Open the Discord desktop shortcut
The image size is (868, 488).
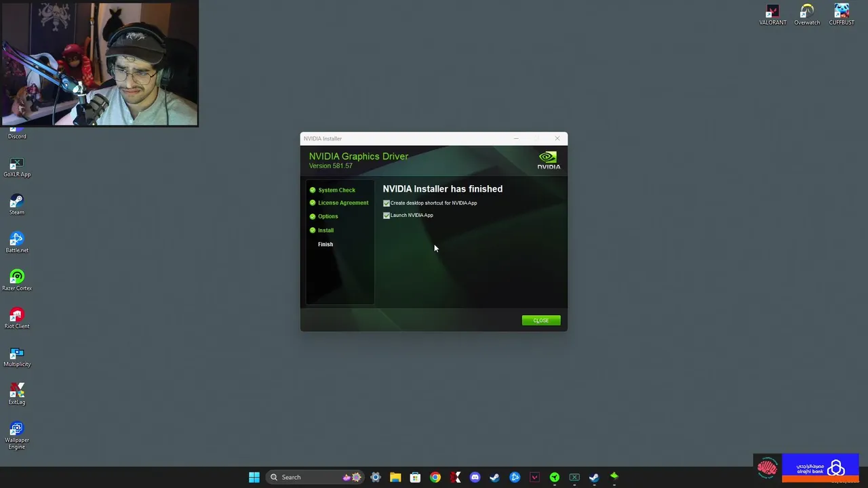point(17,133)
